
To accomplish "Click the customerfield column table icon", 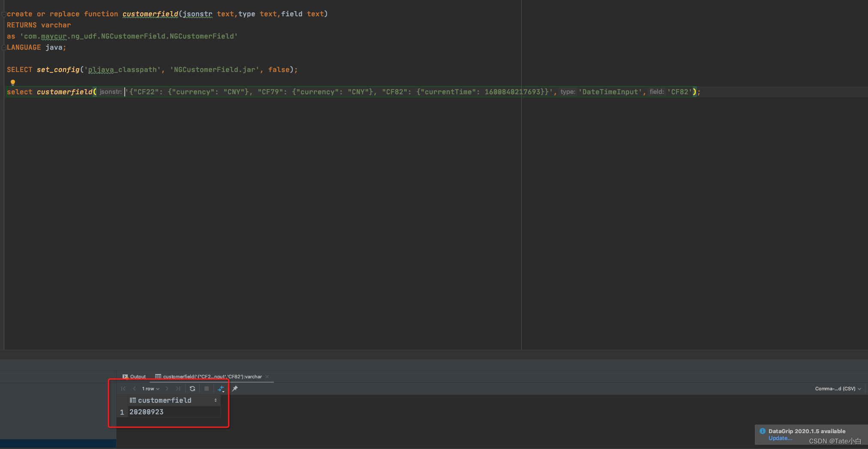I will tap(133, 400).
